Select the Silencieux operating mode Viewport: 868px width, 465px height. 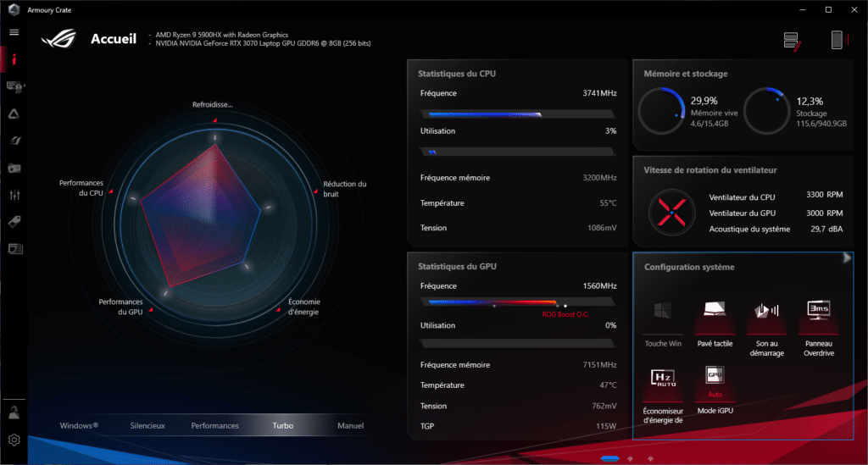147,426
